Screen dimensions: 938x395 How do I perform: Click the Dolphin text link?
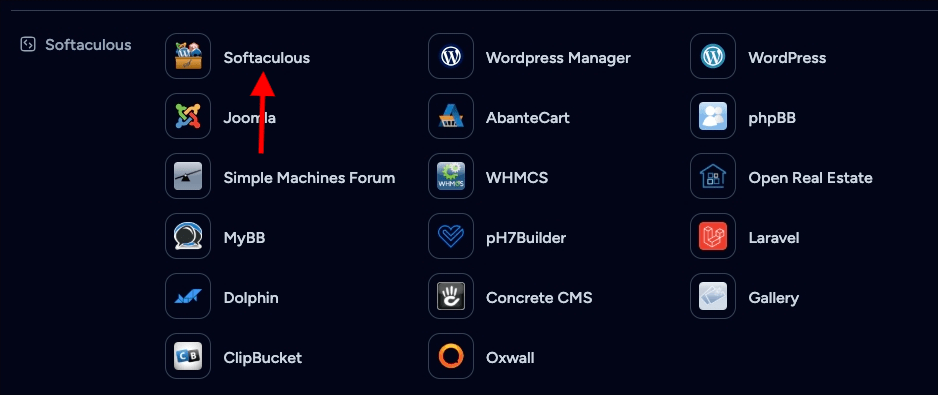click(x=251, y=297)
